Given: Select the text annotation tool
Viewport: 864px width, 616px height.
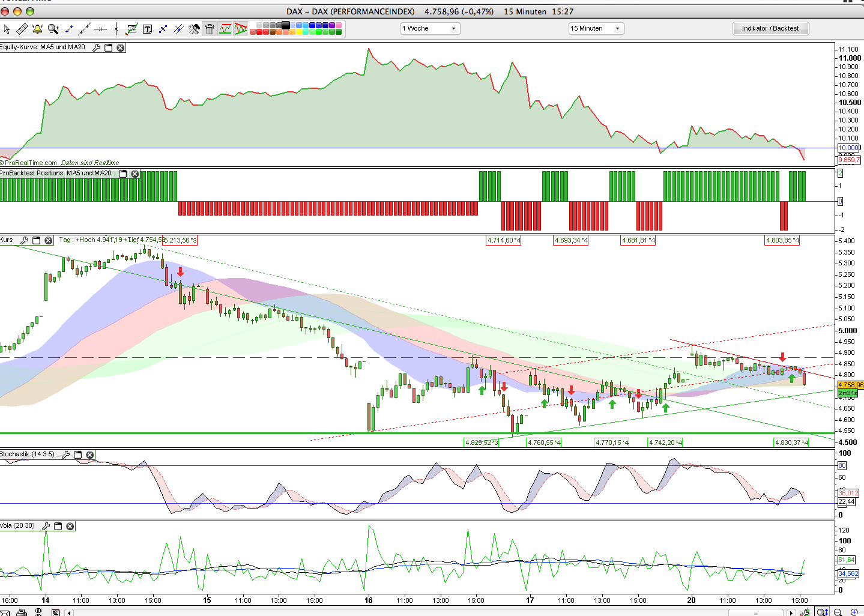Looking at the screenshot, I should pos(147,29).
